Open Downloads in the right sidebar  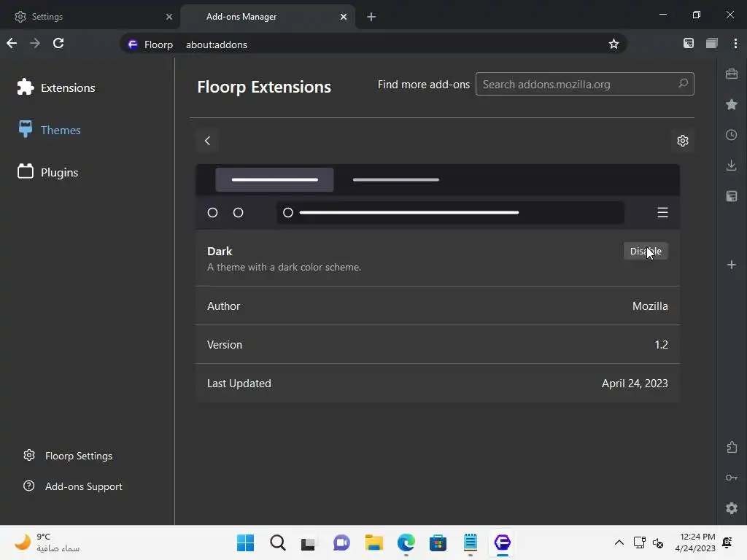tap(732, 166)
